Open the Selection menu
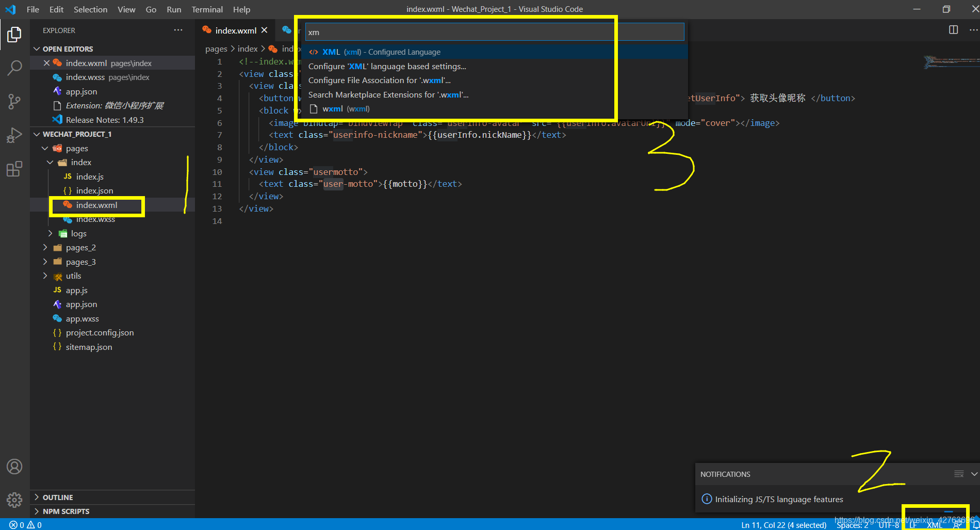The width and height of the screenshot is (980, 530). pos(90,9)
